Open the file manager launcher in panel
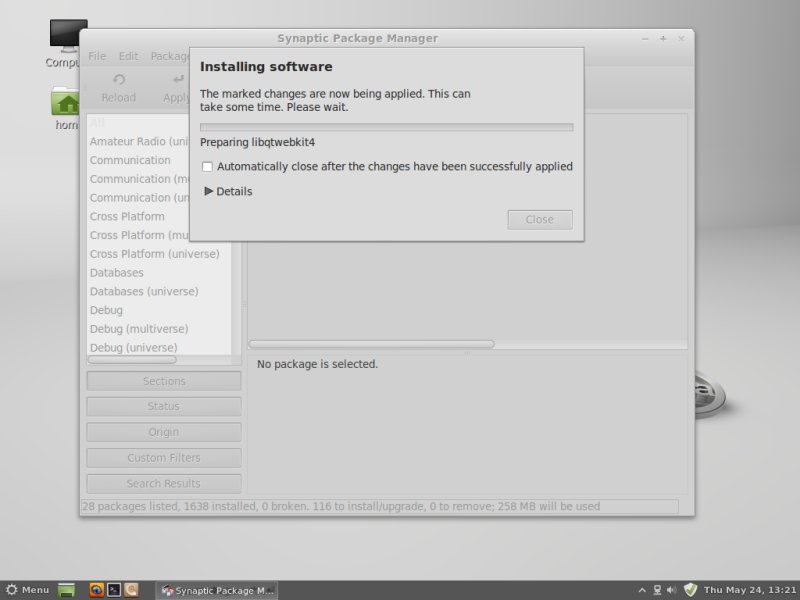The height and width of the screenshot is (600, 800). (x=132, y=590)
